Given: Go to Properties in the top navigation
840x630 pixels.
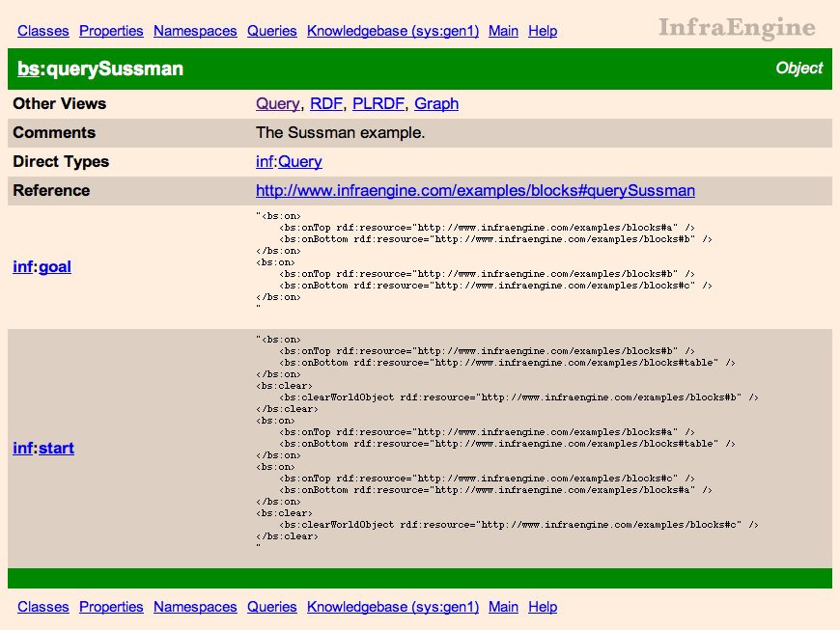Looking at the screenshot, I should [x=111, y=31].
